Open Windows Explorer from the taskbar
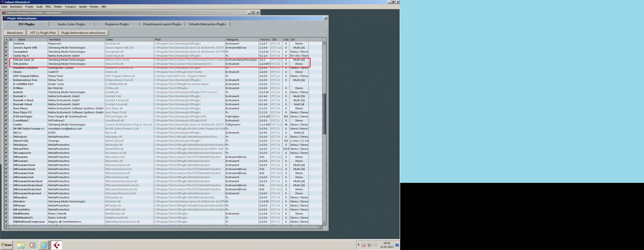Screen dimensions: 644x250 pyautogui.click(x=21, y=245)
